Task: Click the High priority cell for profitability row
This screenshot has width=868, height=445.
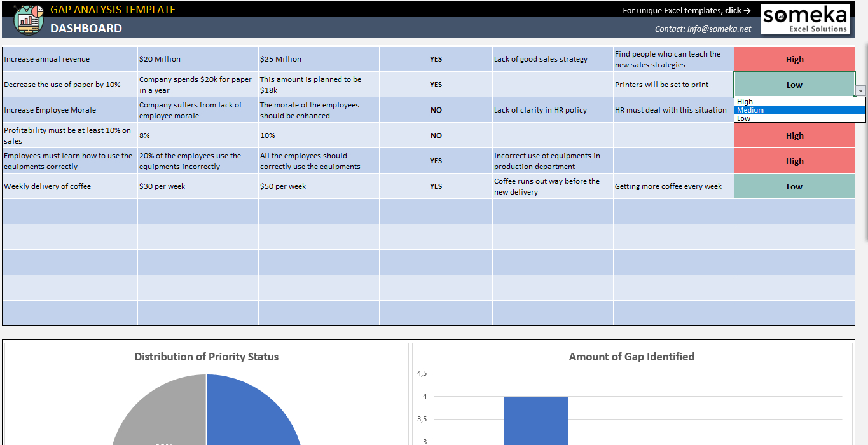Action: click(794, 135)
